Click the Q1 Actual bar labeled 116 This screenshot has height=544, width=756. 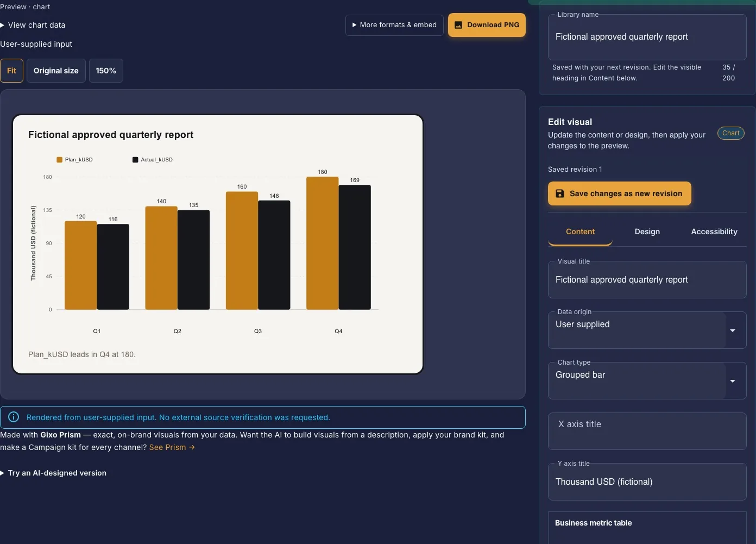click(113, 267)
